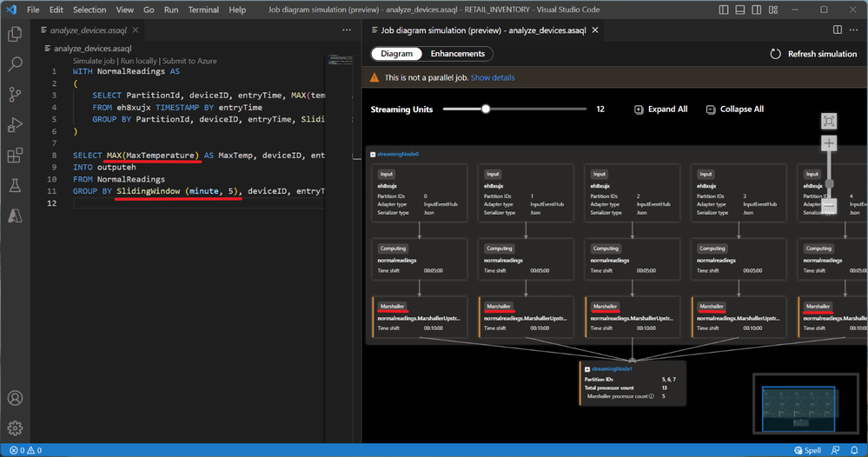This screenshot has width=868, height=457.
Task: Select the Input node for Partition ID 0
Action: pyautogui.click(x=420, y=193)
